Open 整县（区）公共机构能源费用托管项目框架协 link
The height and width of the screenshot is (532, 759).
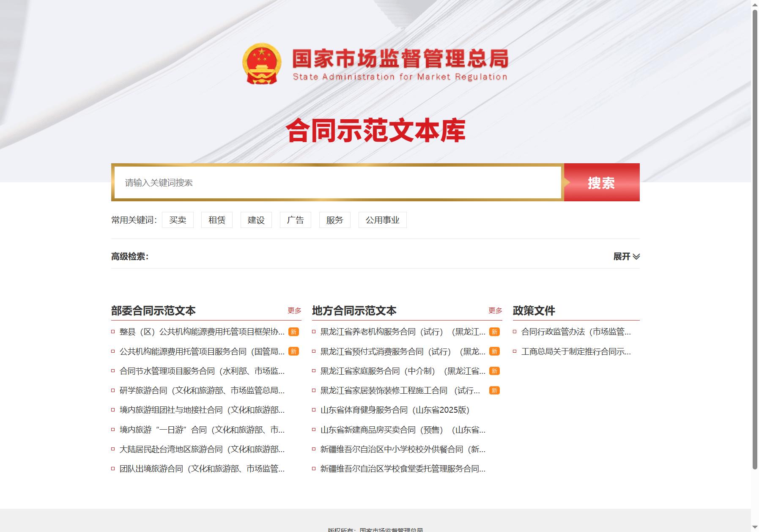(202, 332)
